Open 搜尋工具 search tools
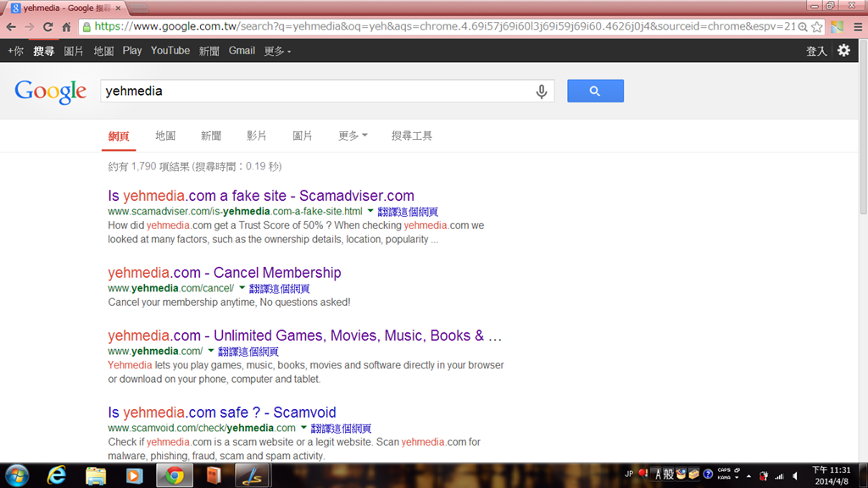This screenshot has height=488, width=868. tap(412, 136)
